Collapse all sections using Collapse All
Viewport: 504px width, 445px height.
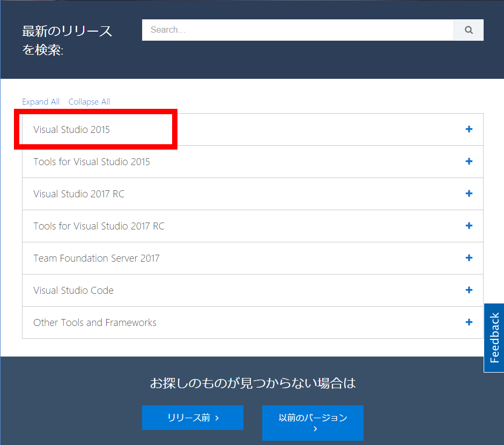click(89, 101)
